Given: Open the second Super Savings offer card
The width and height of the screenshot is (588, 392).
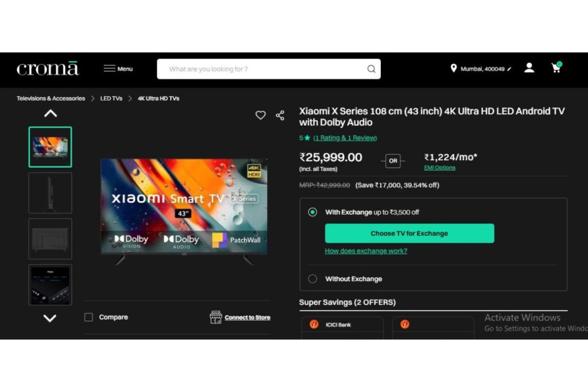Looking at the screenshot, I should [x=433, y=328].
